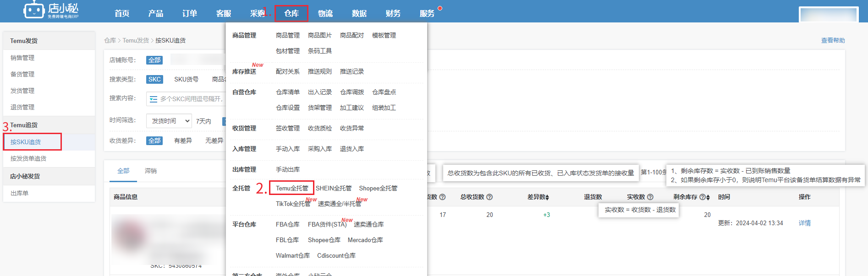Screen dimensions: 868x276
Task: Open 模板管理 in the dropdown menu
Action: (x=384, y=35)
